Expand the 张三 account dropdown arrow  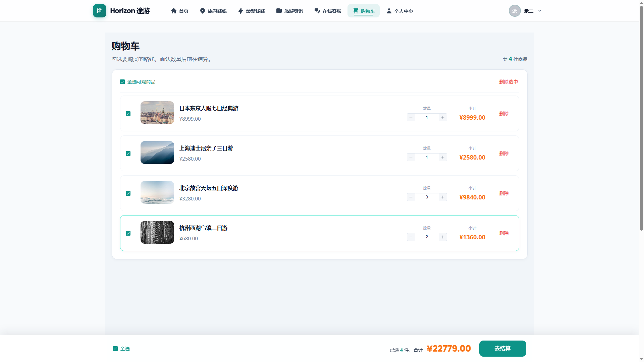(540, 11)
